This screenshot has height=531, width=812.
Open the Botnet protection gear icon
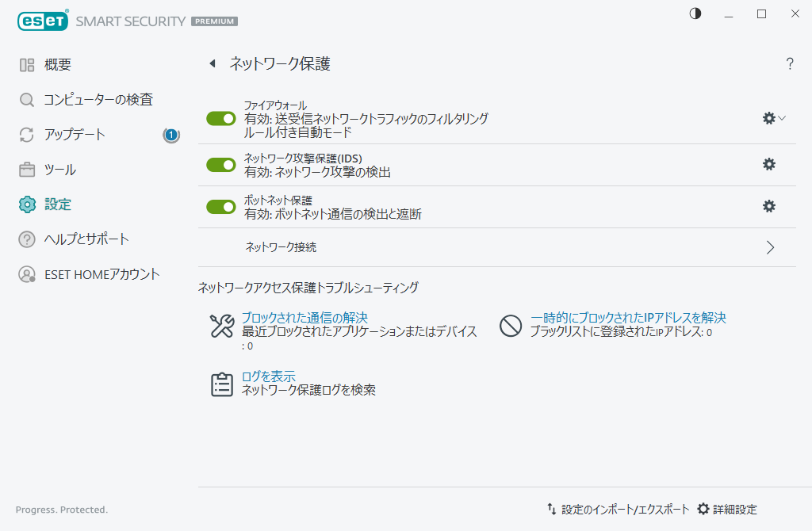[768, 206]
